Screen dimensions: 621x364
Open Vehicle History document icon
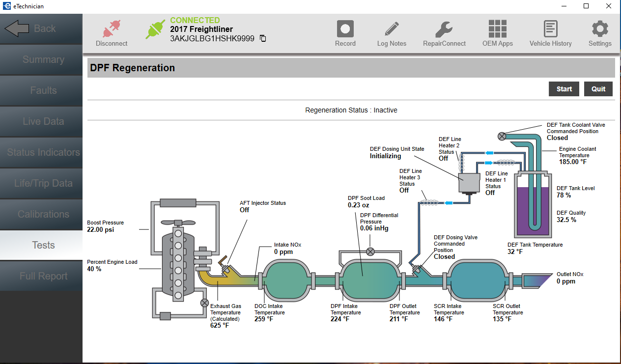(x=550, y=29)
